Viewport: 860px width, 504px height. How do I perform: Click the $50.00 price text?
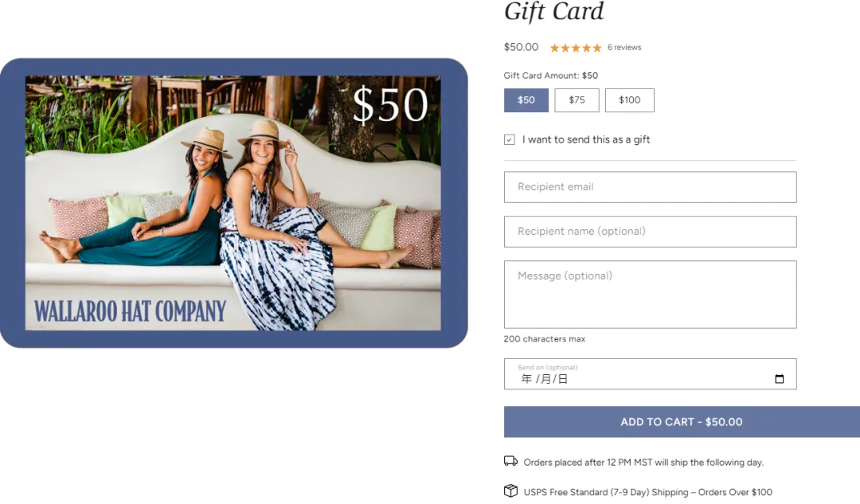[521, 47]
